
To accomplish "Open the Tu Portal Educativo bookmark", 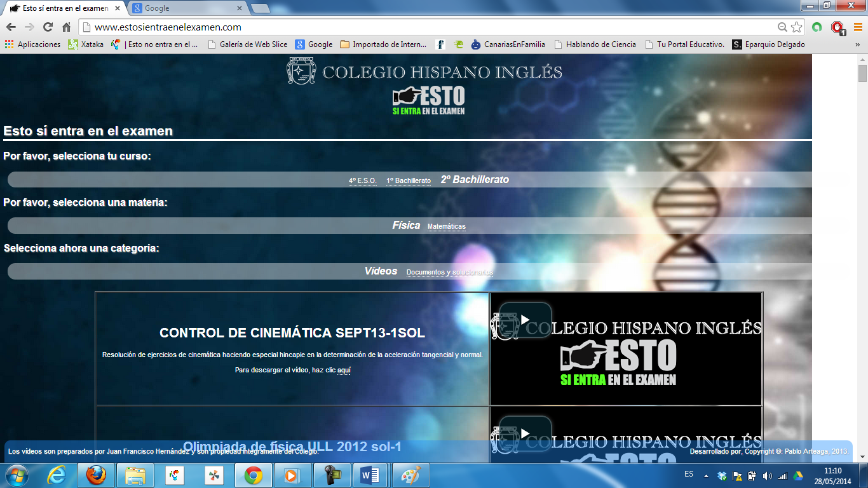I will click(685, 44).
